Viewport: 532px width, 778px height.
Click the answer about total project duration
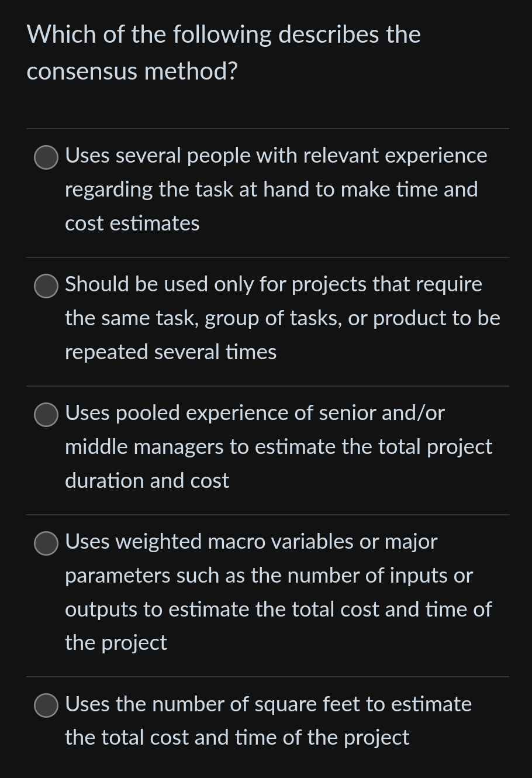tap(278, 446)
